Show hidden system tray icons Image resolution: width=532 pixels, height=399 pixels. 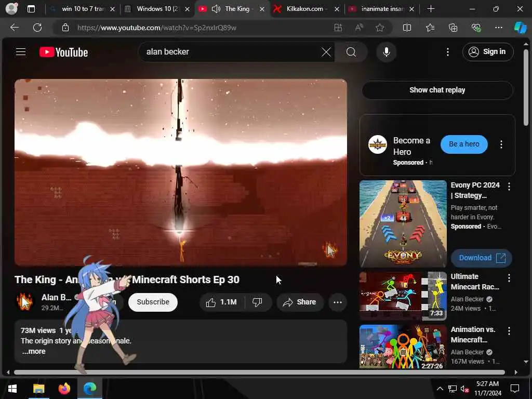click(x=440, y=389)
